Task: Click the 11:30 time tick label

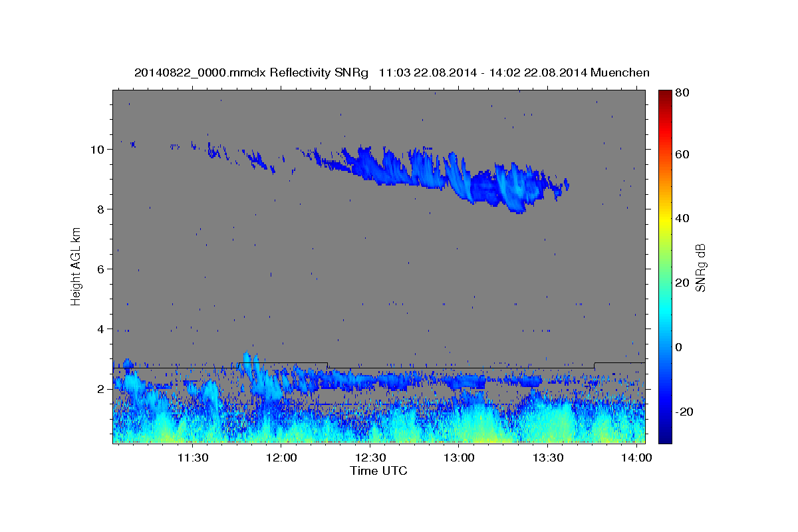Action: [x=193, y=458]
